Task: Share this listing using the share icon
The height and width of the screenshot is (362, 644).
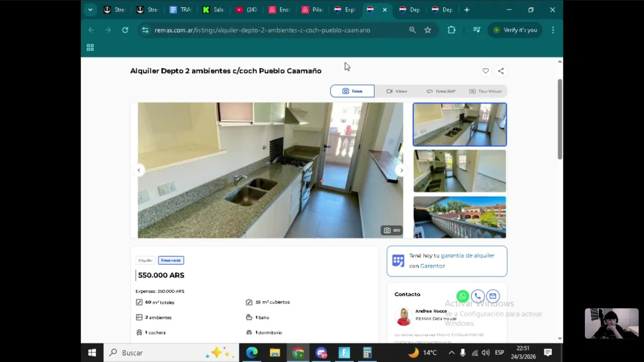Action: (x=501, y=71)
